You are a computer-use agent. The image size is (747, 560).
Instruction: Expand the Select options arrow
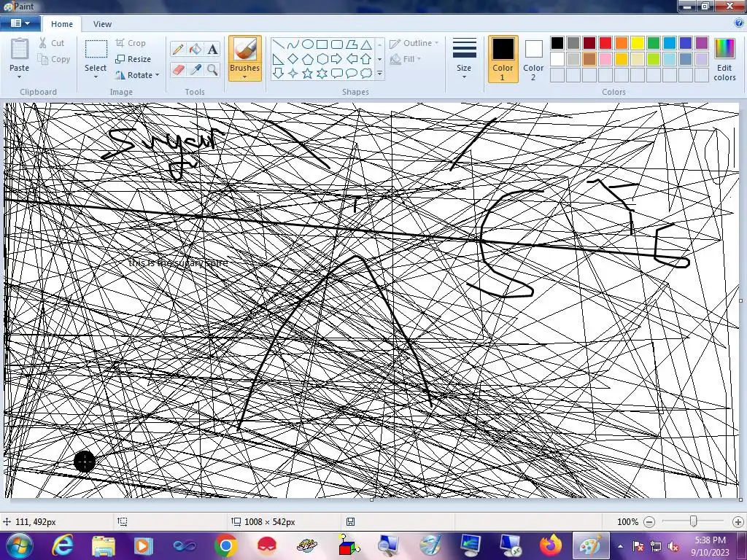(96, 77)
